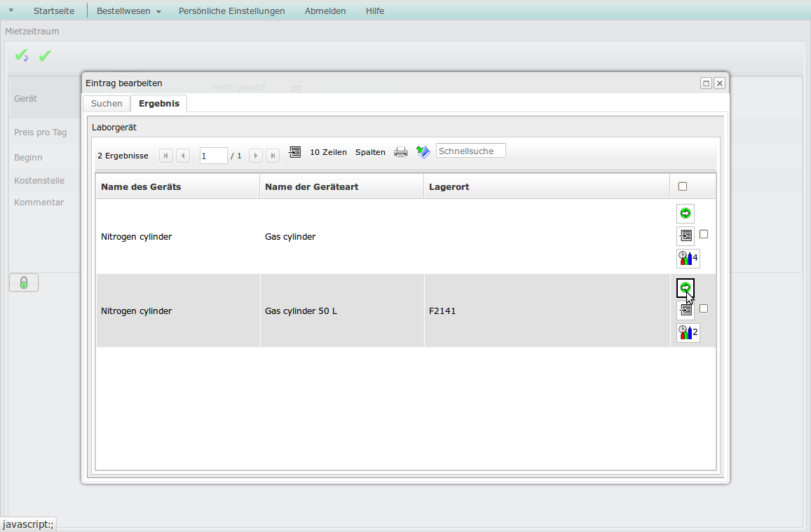This screenshot has height=532, width=811.
Task: Check the checkbox for the Gas cylinder row
Action: [x=704, y=234]
